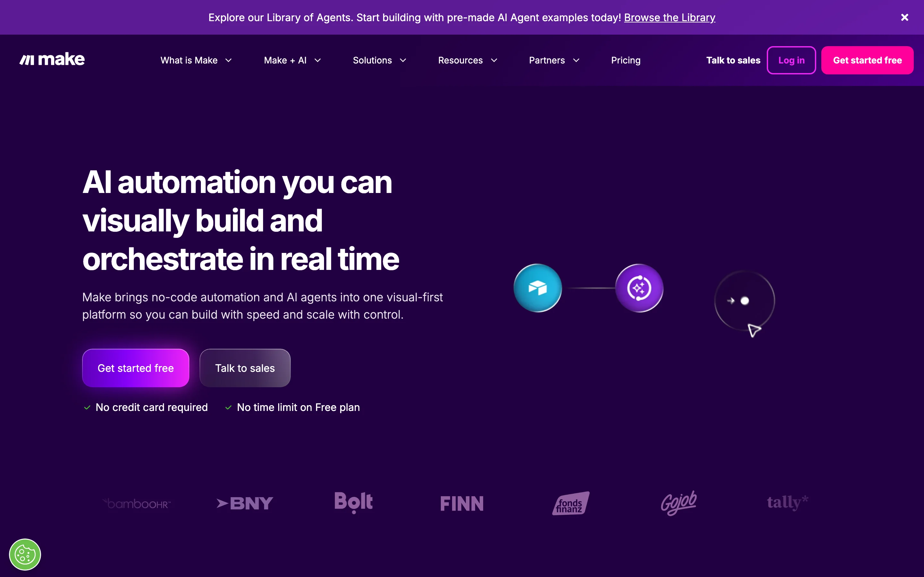Click the empty circle placeholder node

744,301
